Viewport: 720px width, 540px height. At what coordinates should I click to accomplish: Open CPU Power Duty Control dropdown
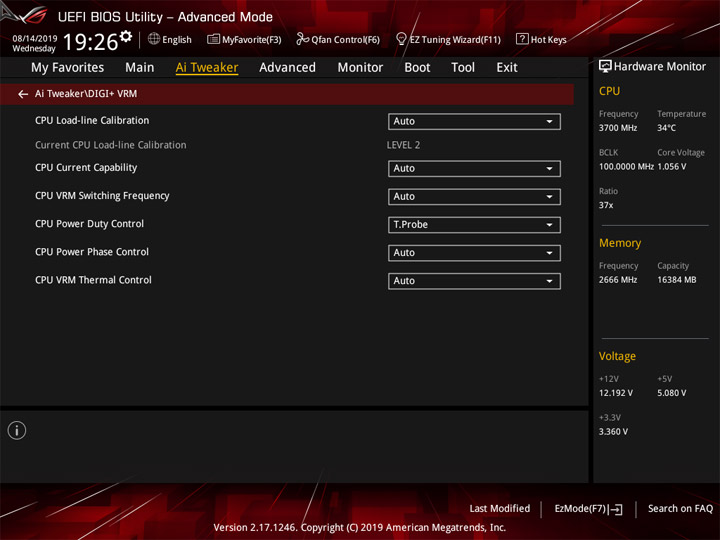[x=474, y=225]
